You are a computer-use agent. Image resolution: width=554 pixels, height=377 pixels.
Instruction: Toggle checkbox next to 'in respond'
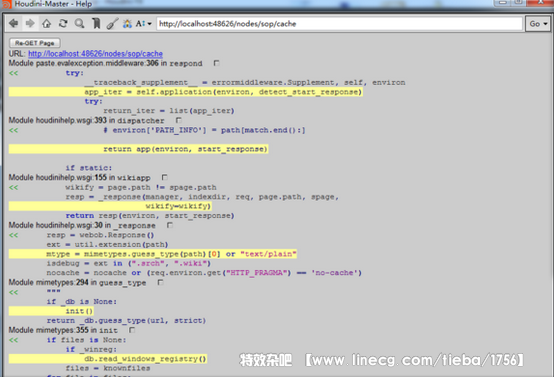tap(216, 63)
